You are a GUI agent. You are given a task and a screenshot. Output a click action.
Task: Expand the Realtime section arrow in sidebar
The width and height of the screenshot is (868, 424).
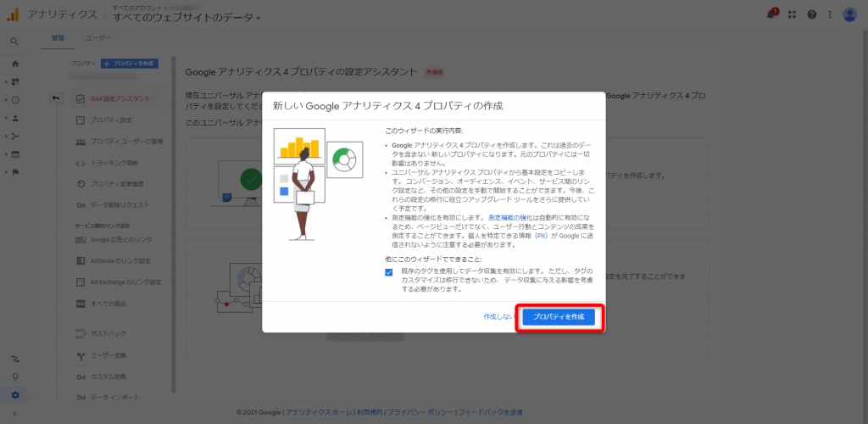tap(6, 100)
